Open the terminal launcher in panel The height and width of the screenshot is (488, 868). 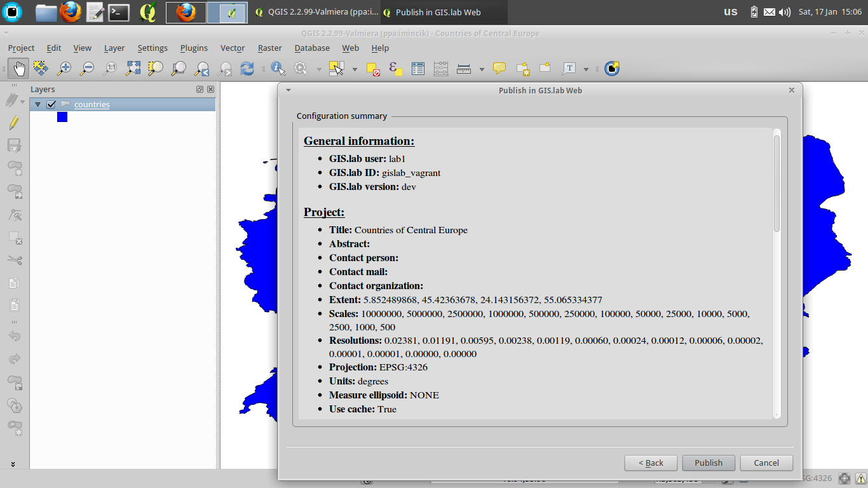click(119, 11)
